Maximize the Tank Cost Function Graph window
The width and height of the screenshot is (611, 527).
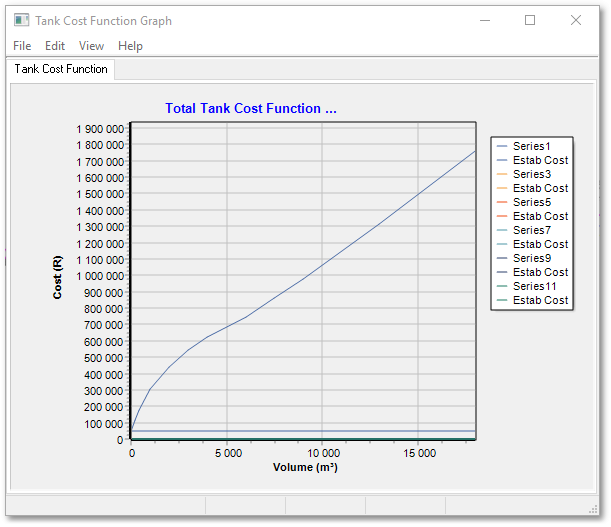coord(530,20)
